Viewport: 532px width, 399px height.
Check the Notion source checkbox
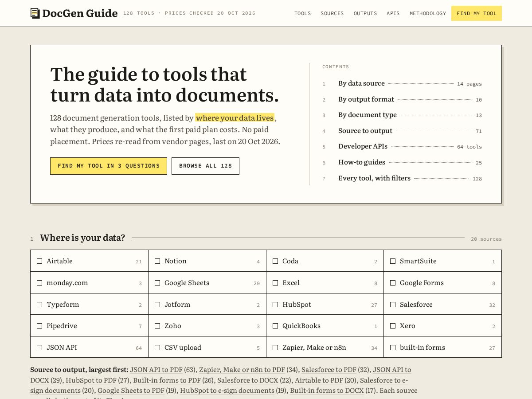coord(157,261)
